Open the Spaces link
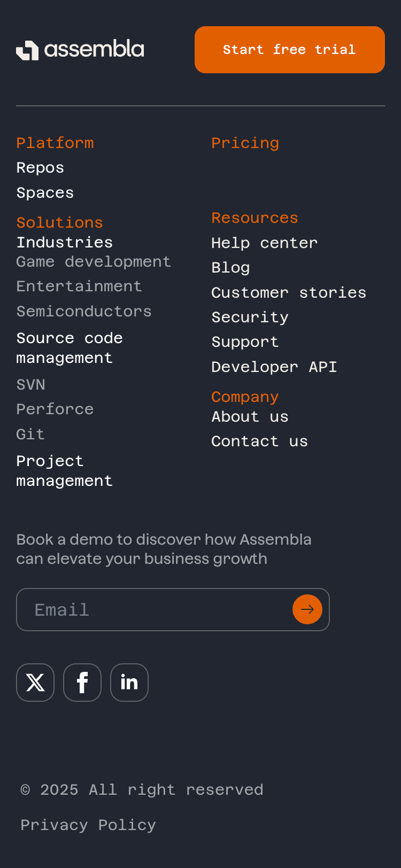 [x=45, y=192]
